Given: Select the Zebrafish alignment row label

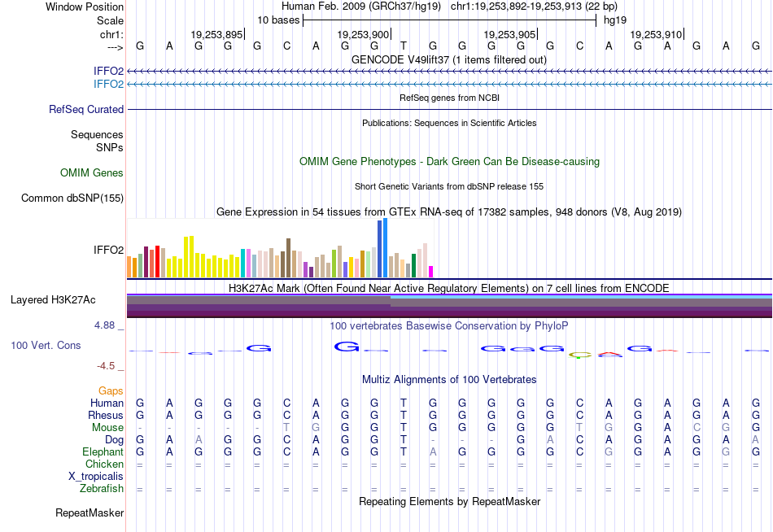Looking at the screenshot, I should 102,489.
